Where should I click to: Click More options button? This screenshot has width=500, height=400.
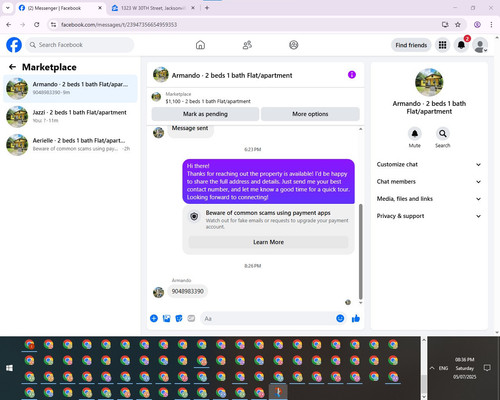(310, 114)
